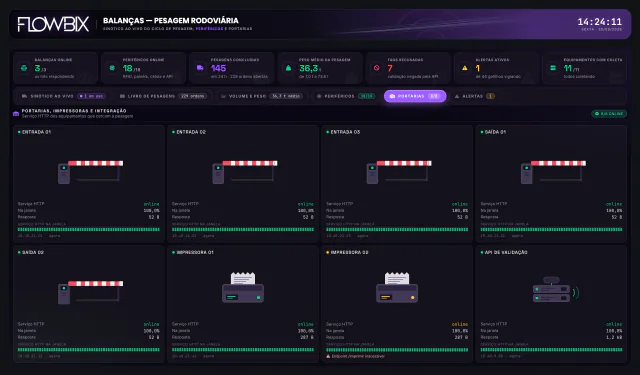Click the ENTRADA 02 card title
Viewport: 640px width, 375px height.
tap(191, 132)
